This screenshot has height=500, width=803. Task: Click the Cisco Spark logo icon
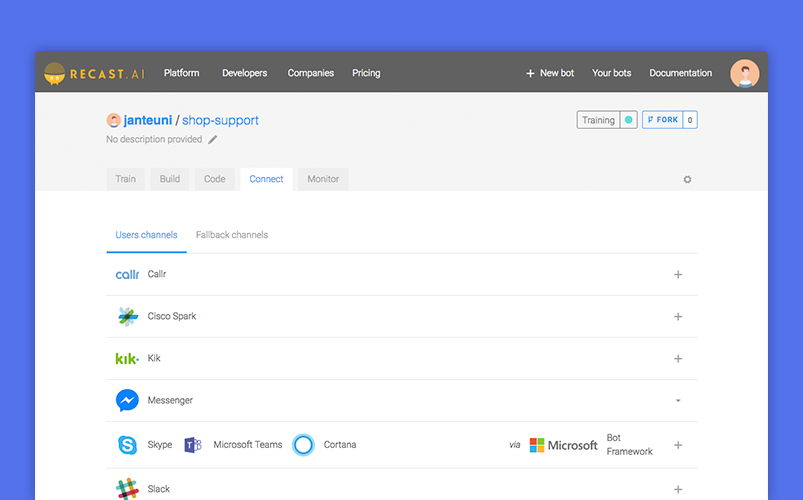(128, 317)
